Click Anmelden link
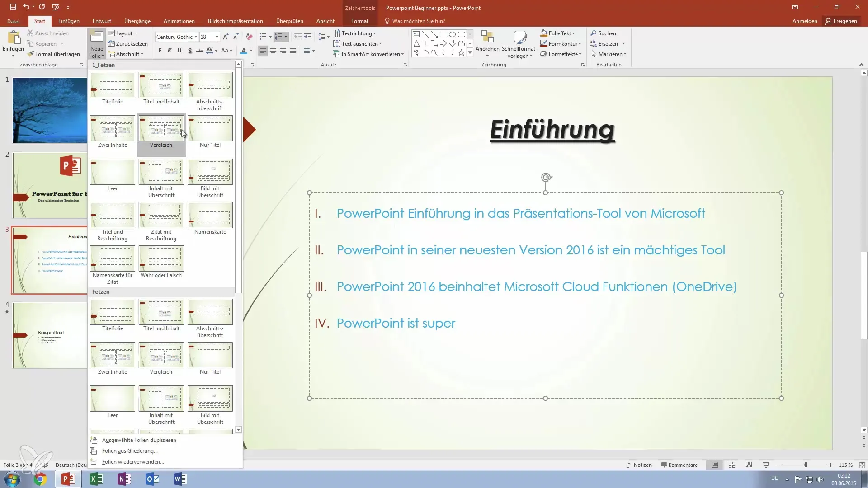Screen dimensions: 868x488 coord(805,21)
